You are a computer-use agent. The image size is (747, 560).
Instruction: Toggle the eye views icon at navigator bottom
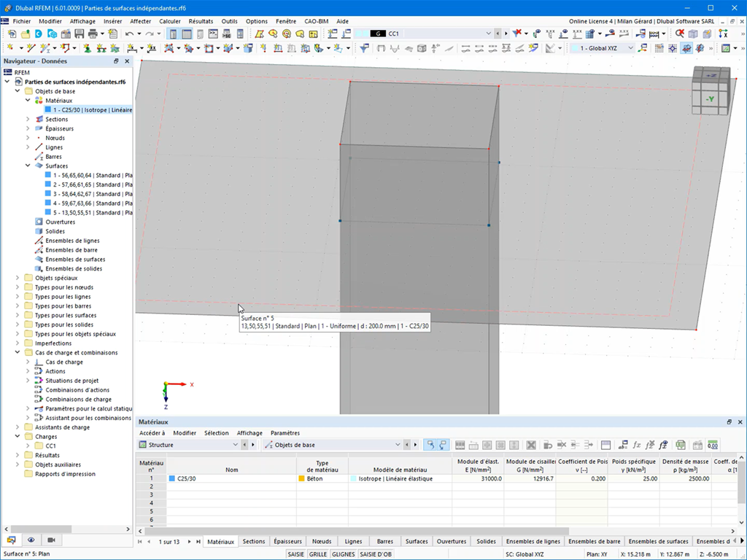31,540
